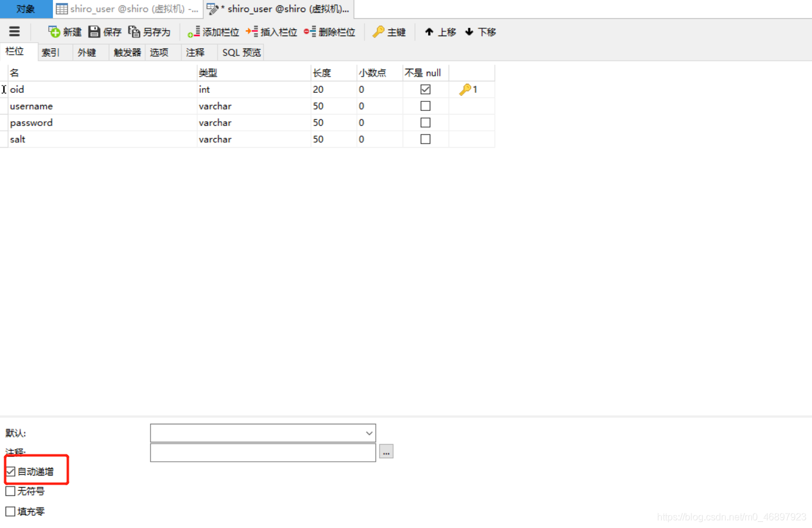
Task: Click the 类型 column header
Action: point(254,73)
